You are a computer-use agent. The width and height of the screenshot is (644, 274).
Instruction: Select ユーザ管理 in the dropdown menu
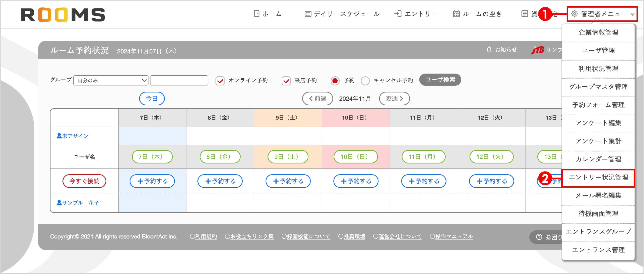tap(598, 51)
